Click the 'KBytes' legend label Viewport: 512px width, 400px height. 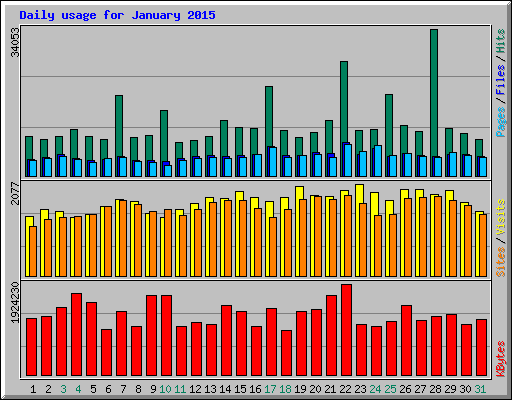(x=501, y=359)
